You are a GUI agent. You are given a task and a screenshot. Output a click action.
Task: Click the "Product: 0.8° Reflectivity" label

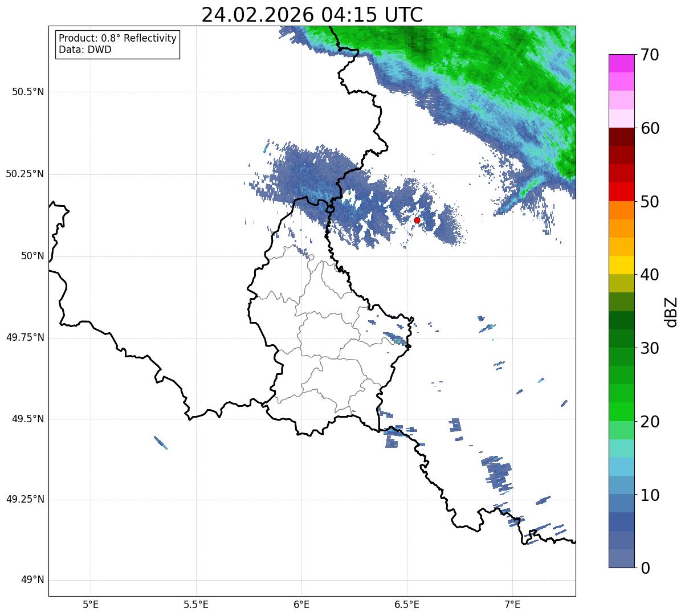point(118,38)
